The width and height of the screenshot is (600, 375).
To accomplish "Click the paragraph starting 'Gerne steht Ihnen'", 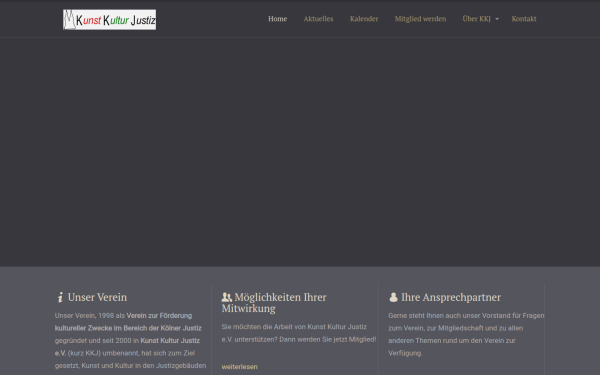I will coord(466,334).
